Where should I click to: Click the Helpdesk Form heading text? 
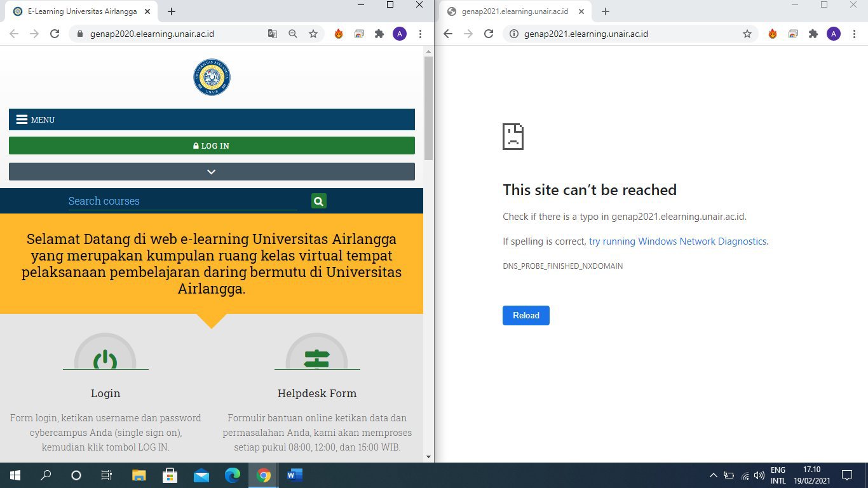pos(317,393)
